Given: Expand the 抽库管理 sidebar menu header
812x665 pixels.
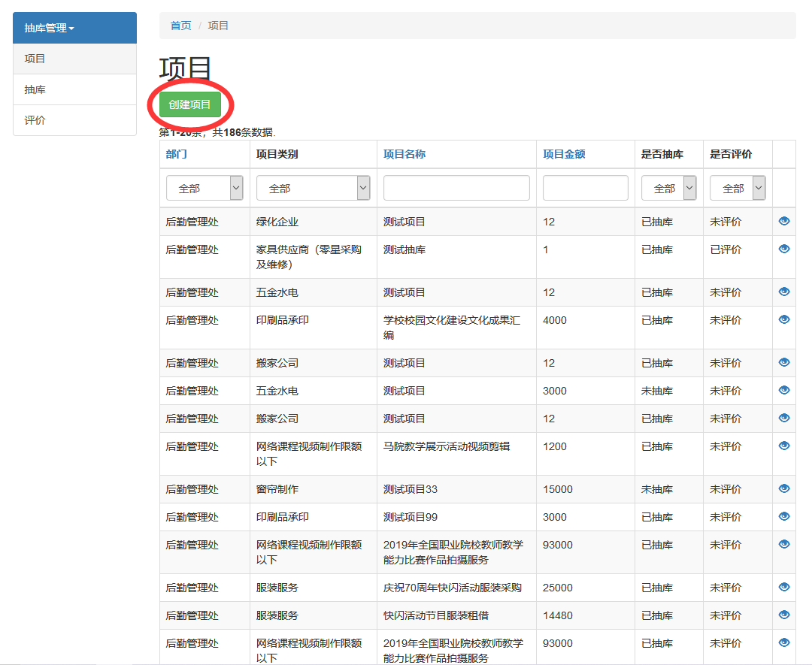Looking at the screenshot, I should pyautogui.click(x=74, y=28).
